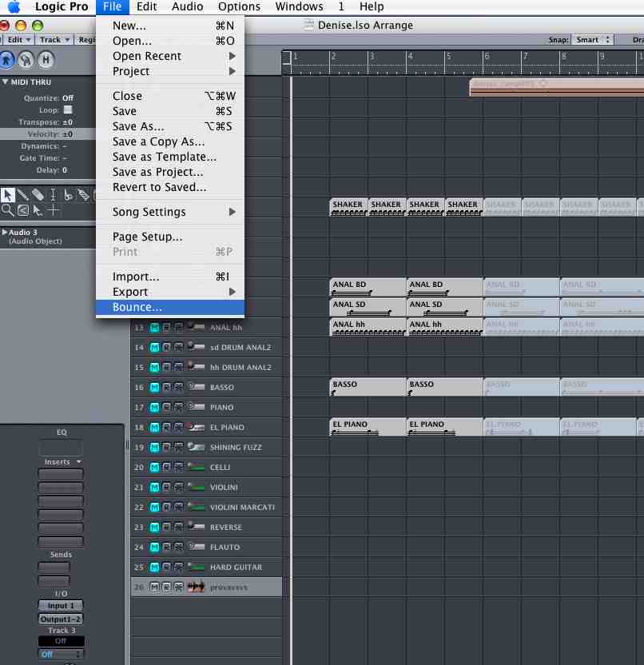Select the Scissors tool in toolbox
The height and width of the screenshot is (665, 644).
[x=68, y=195]
